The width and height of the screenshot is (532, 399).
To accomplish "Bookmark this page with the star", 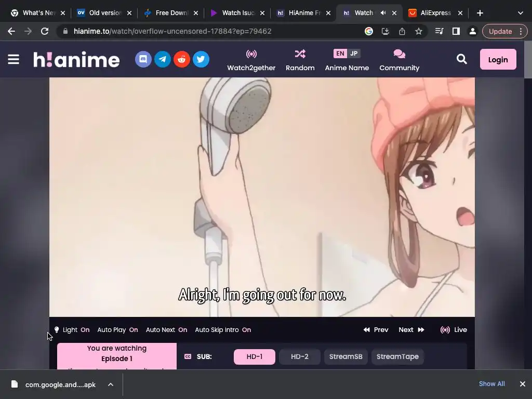I will [x=419, y=31].
